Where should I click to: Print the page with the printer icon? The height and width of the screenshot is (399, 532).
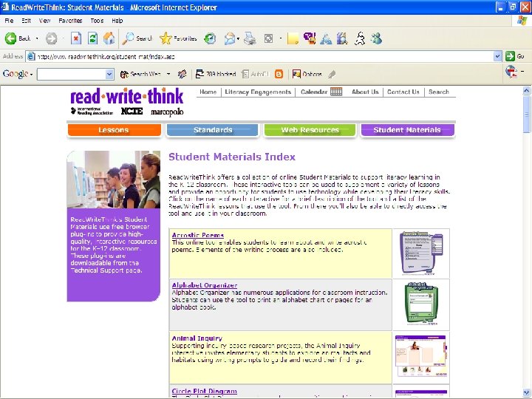pos(250,38)
